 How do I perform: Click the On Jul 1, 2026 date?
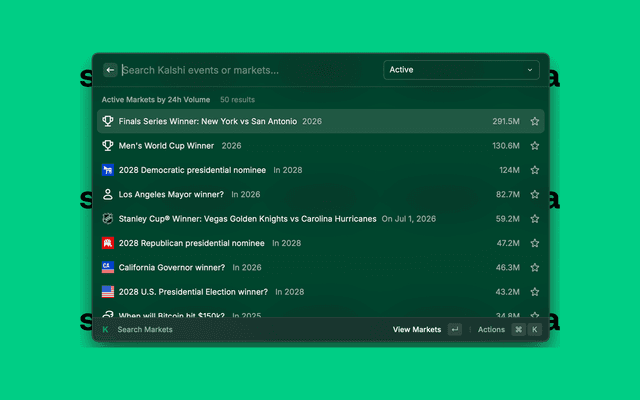coord(409,219)
